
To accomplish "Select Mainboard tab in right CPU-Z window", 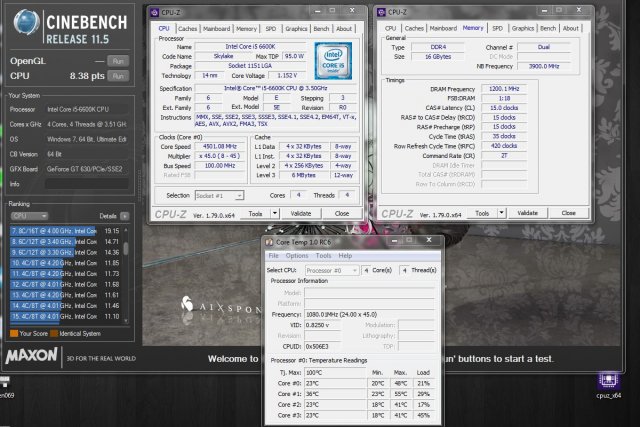I will [x=443, y=28].
